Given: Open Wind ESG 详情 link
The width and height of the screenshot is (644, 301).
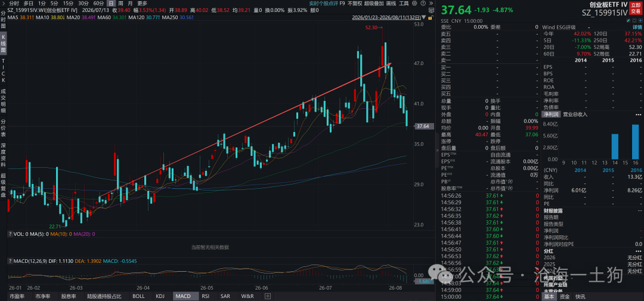Looking at the screenshot, I should click(x=637, y=27).
